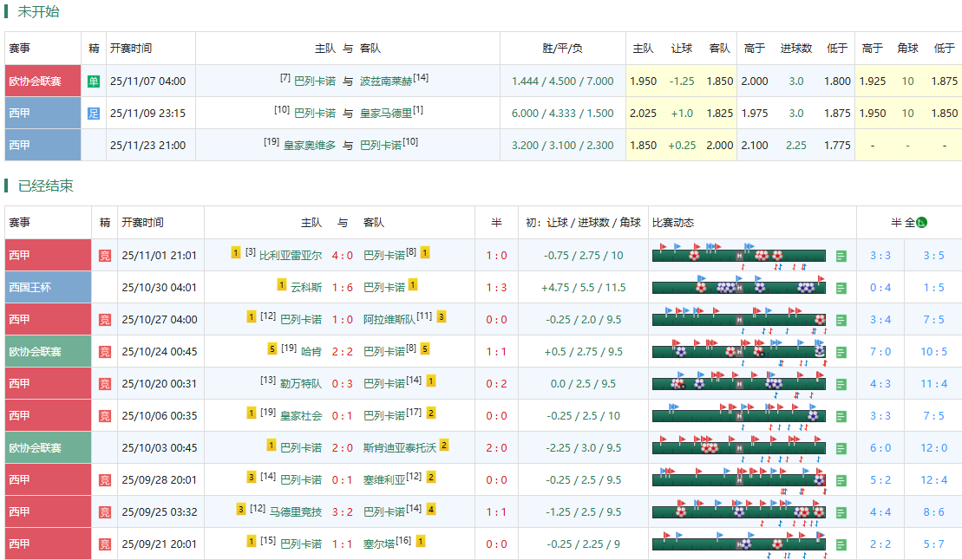
Task: Open the green report icon for 哈肯 2:2 match
Action: pyautogui.click(x=841, y=352)
